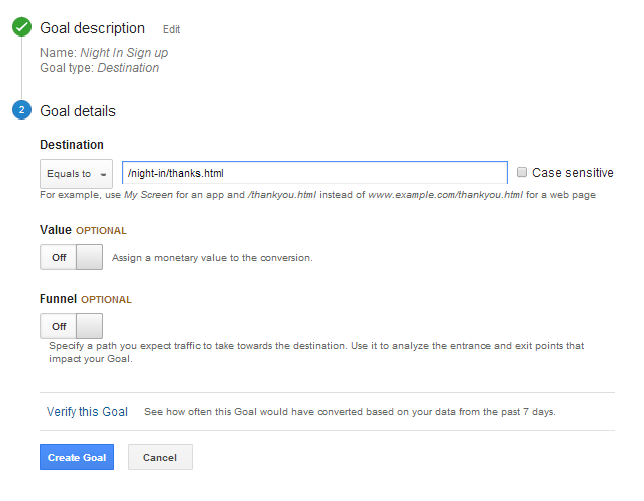This screenshot has height=501, width=644.
Task: Edit the Goal description section
Action: [171, 29]
